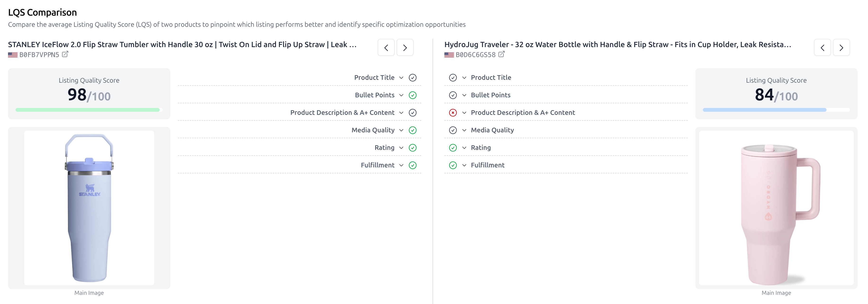
Task: Click the Fulfillment check icon on Stanley side
Action: (x=412, y=165)
